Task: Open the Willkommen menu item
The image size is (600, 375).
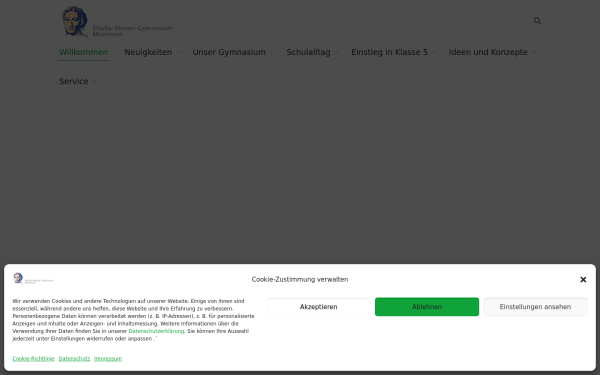Action: pos(83,52)
